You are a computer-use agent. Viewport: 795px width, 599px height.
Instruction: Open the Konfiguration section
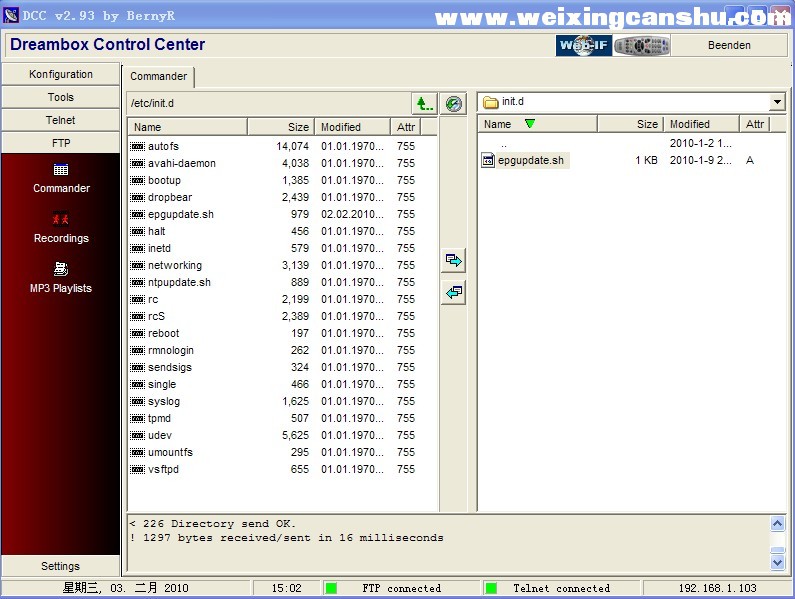click(x=61, y=74)
